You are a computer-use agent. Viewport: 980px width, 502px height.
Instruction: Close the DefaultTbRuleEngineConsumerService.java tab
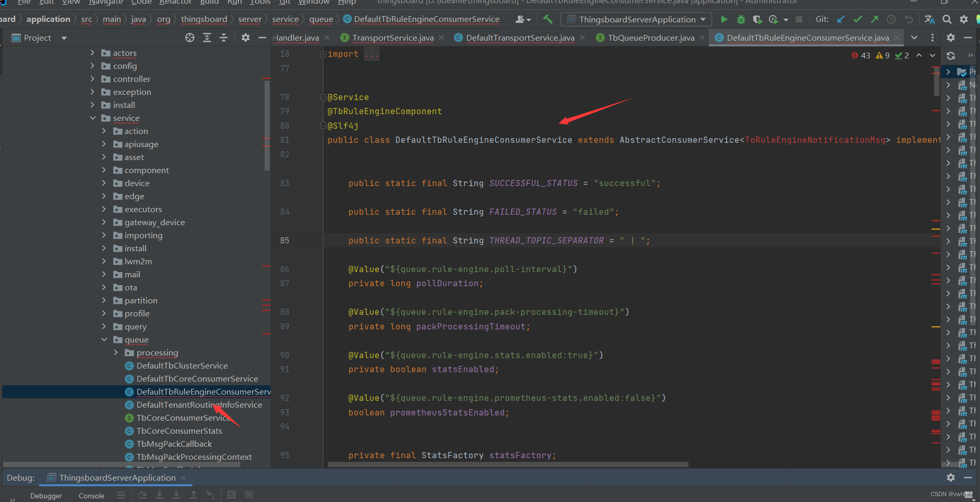897,38
